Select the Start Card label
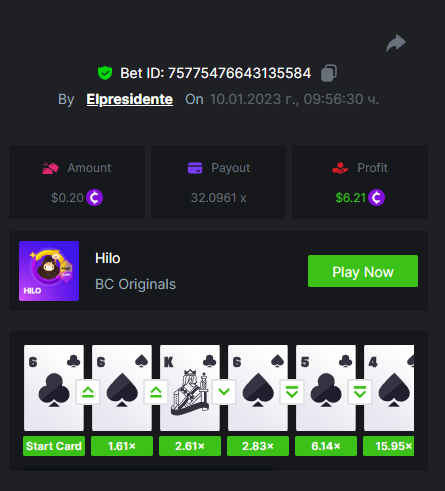This screenshot has height=491, width=445. (54, 446)
